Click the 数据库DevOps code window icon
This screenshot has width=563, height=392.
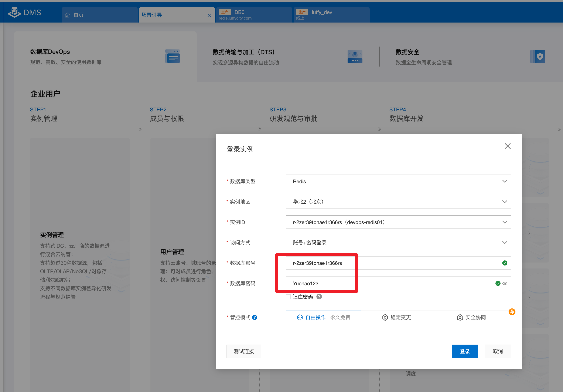172,56
